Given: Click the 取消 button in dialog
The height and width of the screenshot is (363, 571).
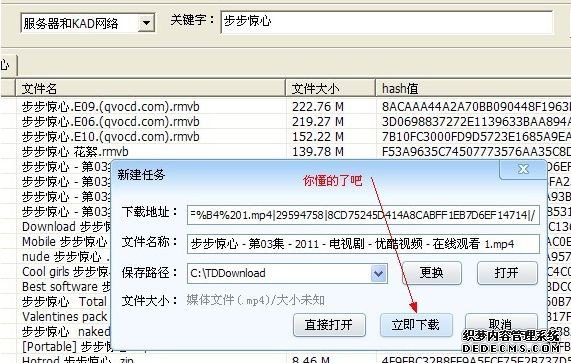Looking at the screenshot, I should tap(501, 324).
